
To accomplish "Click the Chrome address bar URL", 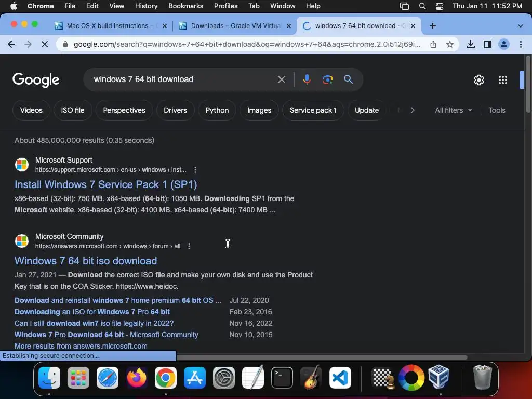I will 247,44.
